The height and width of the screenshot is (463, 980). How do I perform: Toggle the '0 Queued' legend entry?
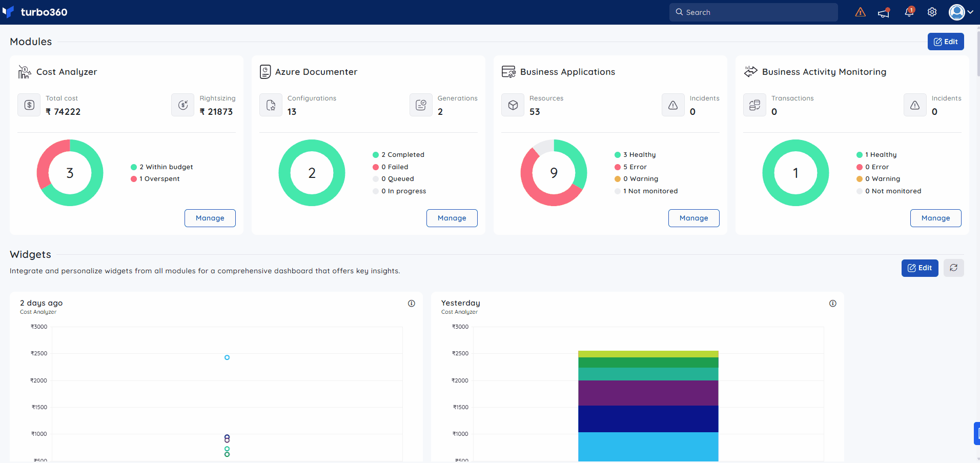pyautogui.click(x=394, y=178)
